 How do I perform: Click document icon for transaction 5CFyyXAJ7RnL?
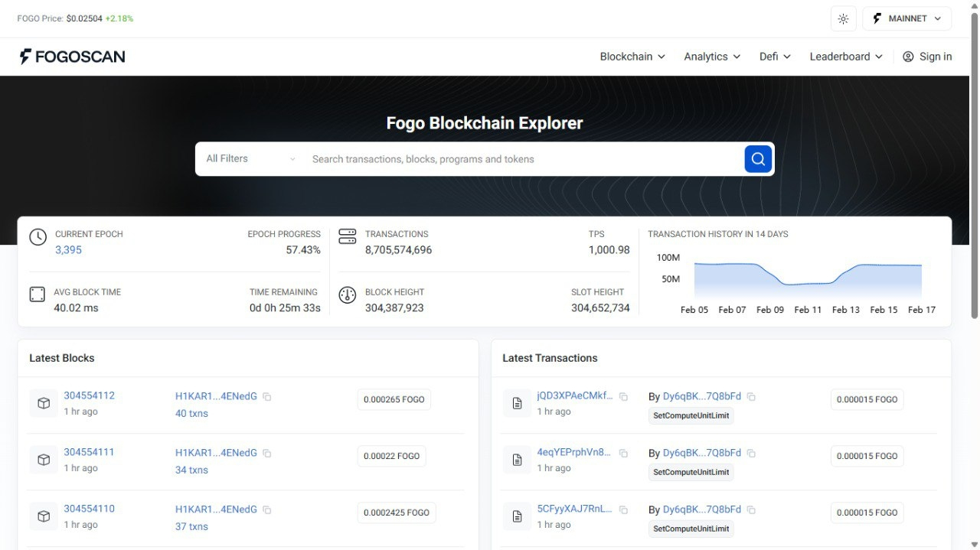coord(517,516)
